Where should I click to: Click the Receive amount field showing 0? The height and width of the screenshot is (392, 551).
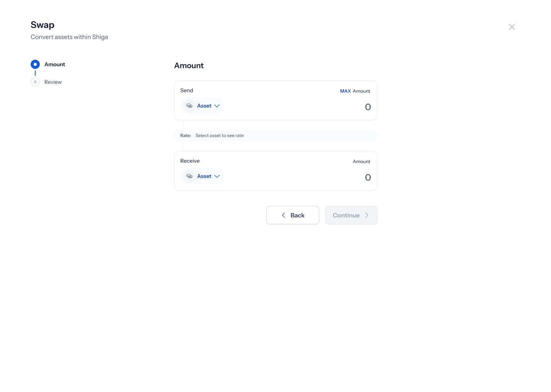(368, 178)
